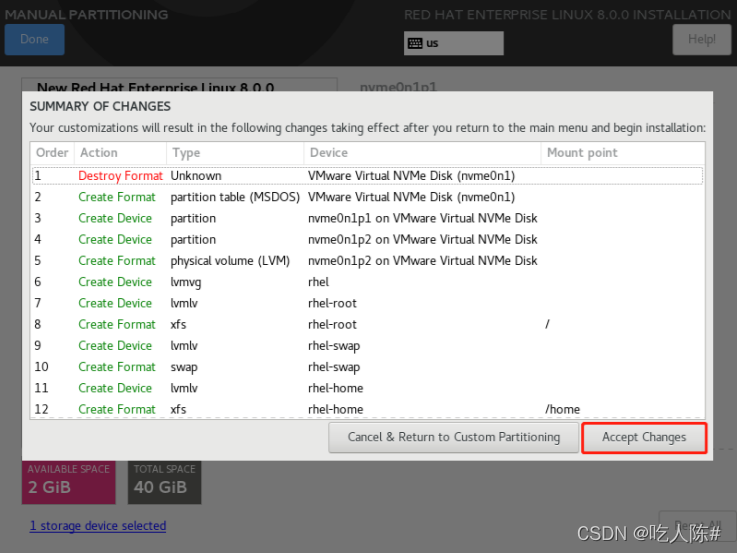
Task: Sort by the Type column header
Action: coord(235,153)
